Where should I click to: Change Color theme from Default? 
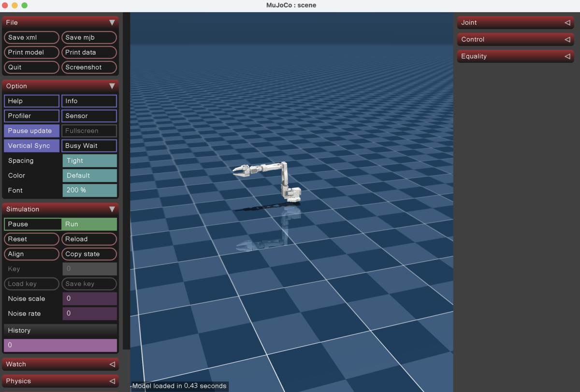(x=89, y=176)
